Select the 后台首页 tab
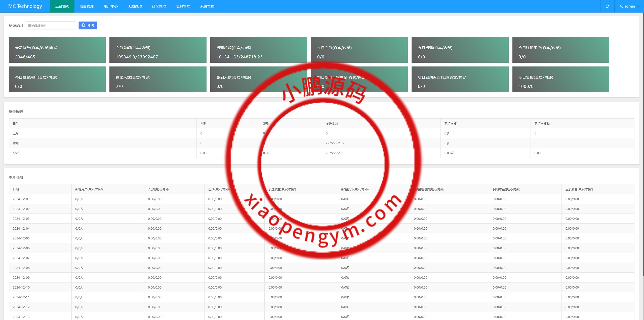This screenshot has height=320, width=644. [62, 6]
